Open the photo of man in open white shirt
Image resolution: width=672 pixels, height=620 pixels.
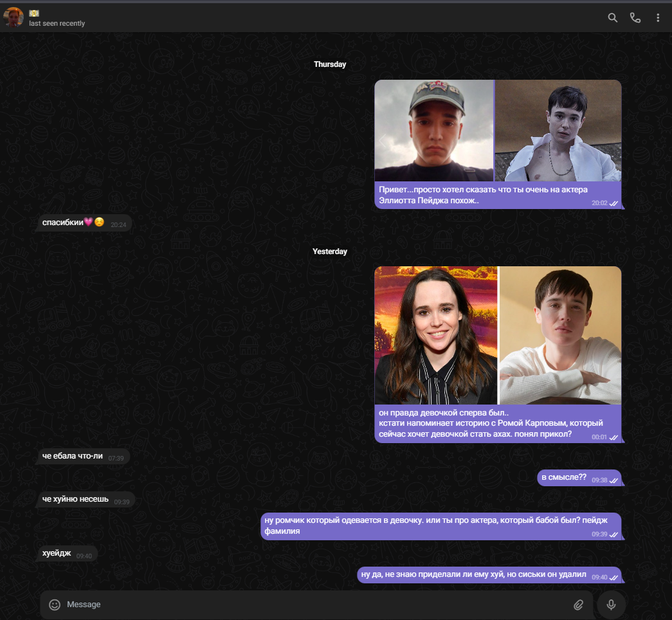(558, 131)
